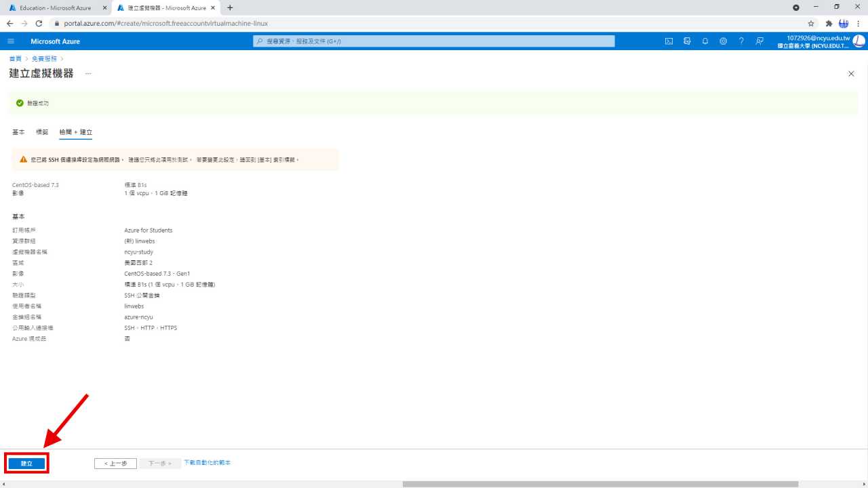This screenshot has width=868, height=488.
Task: Open the feedback icon in header
Action: (x=759, y=41)
